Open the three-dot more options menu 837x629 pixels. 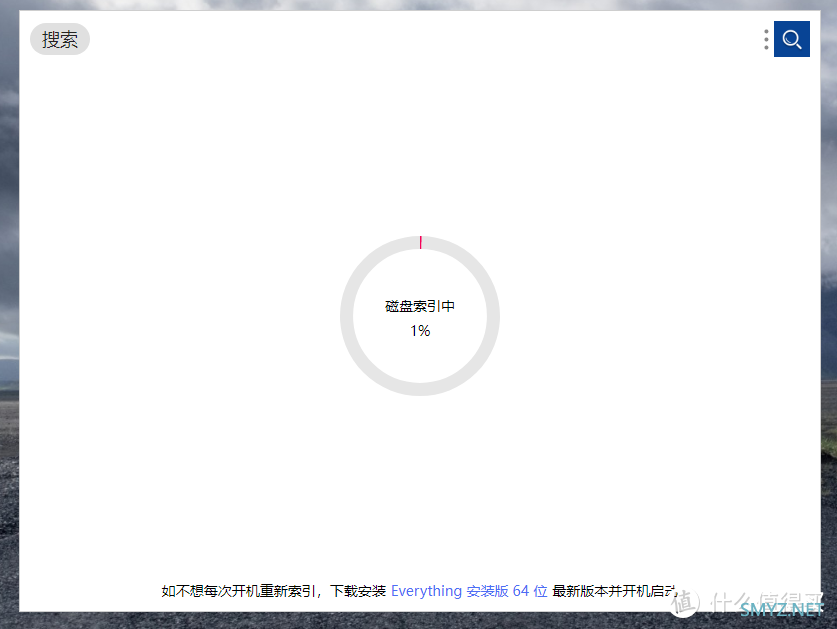click(x=766, y=39)
